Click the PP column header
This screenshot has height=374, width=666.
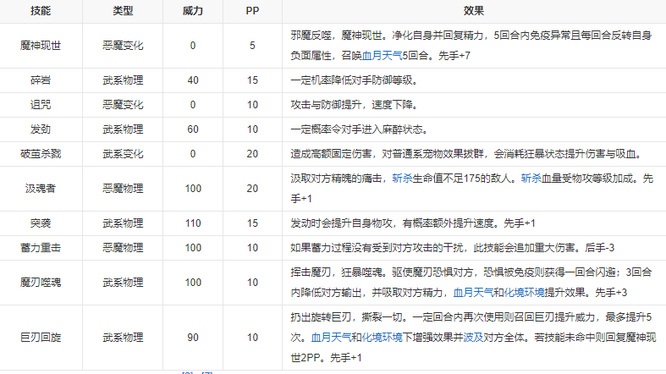252,11
